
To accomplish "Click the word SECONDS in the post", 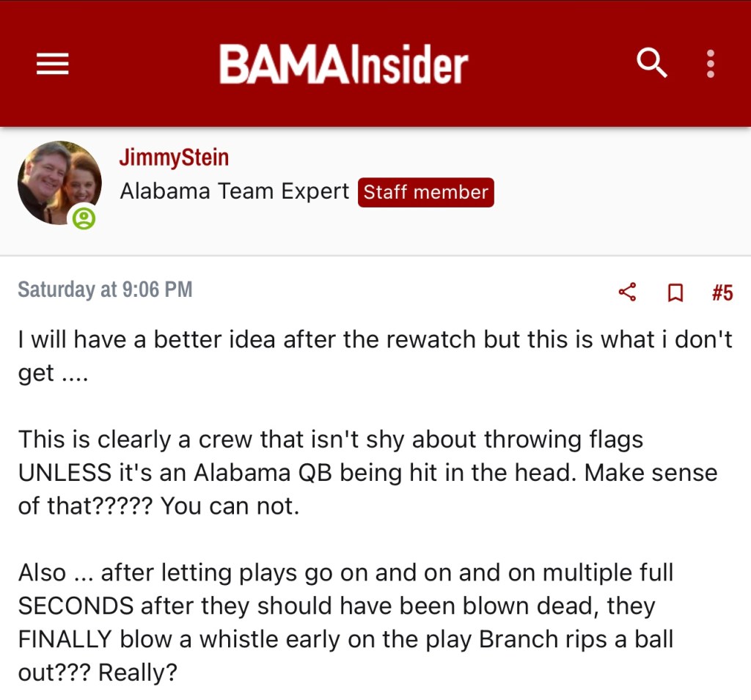I will click(x=76, y=606).
